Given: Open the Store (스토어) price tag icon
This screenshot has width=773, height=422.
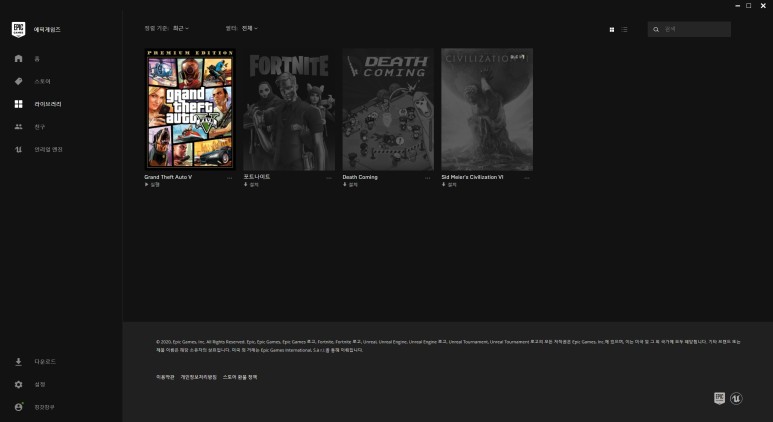Looking at the screenshot, I should point(18,81).
